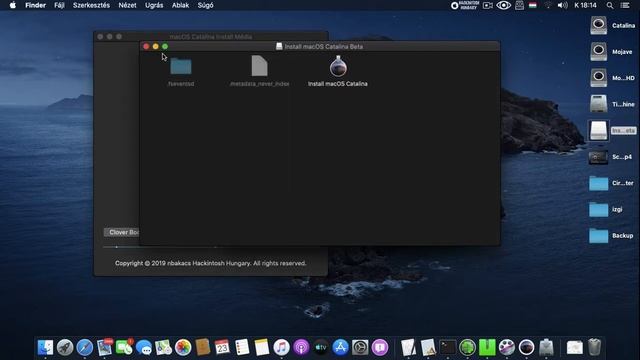Open the Szerkesztés menu
Screen dimensions: 640x360
[x=91, y=5]
